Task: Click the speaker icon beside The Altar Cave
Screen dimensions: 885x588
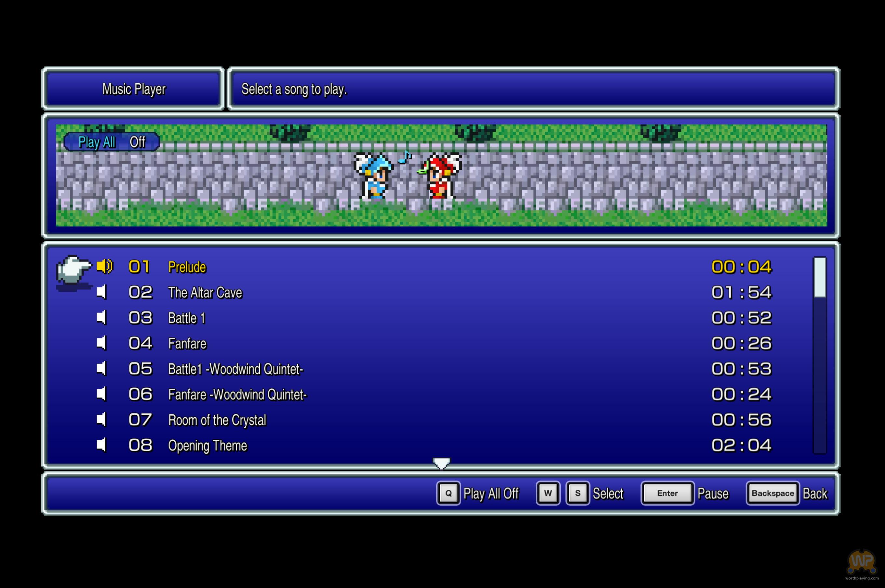Action: [x=101, y=292]
